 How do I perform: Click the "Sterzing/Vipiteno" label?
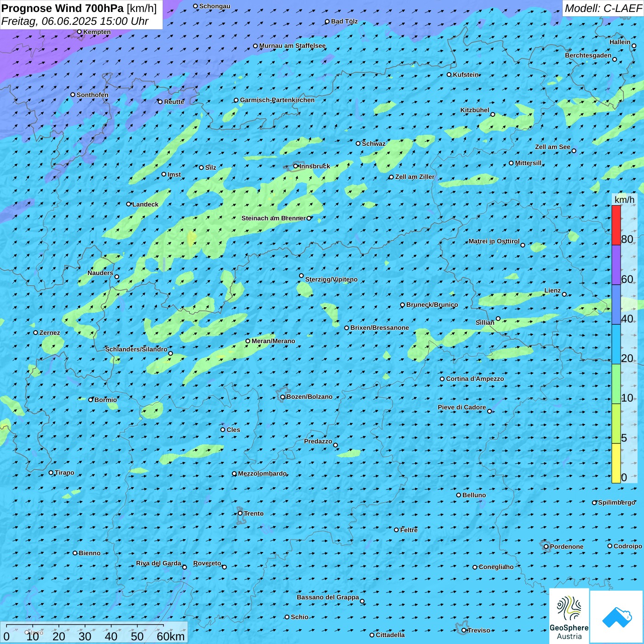coord(331,279)
